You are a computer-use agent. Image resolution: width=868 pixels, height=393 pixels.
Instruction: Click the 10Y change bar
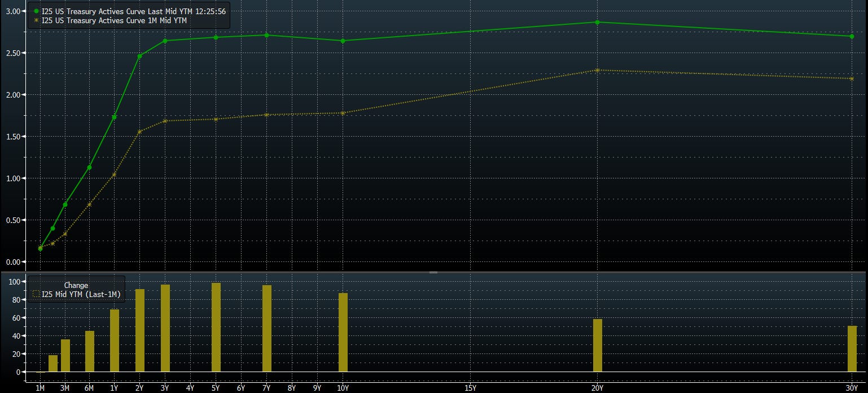click(x=343, y=333)
